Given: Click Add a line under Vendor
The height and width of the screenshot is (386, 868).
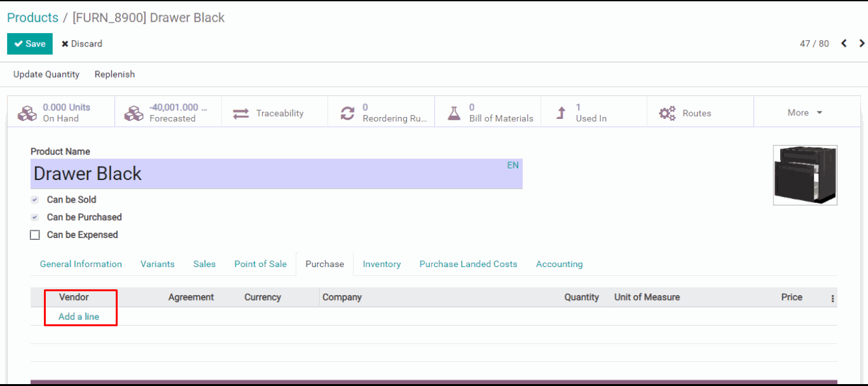Looking at the screenshot, I should (79, 317).
